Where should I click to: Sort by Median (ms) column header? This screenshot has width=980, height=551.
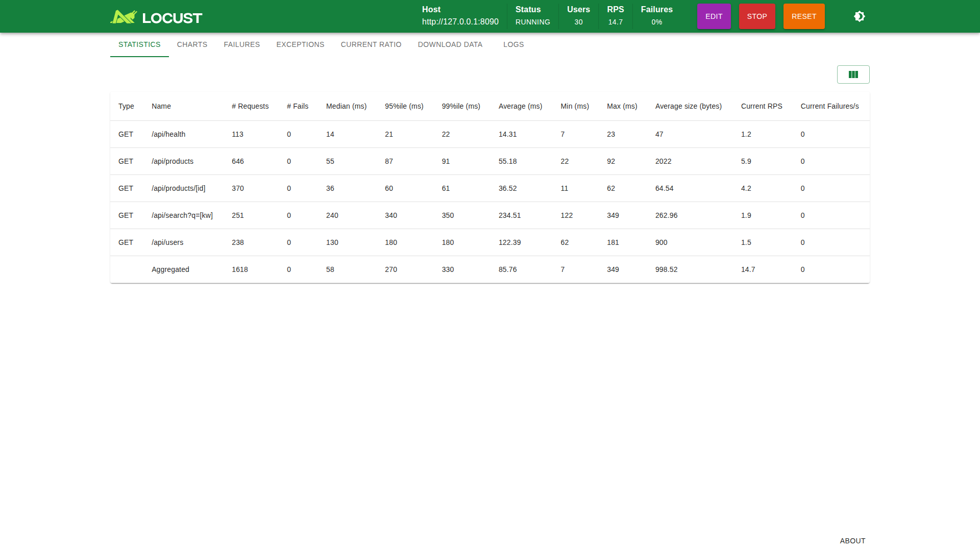346,106
